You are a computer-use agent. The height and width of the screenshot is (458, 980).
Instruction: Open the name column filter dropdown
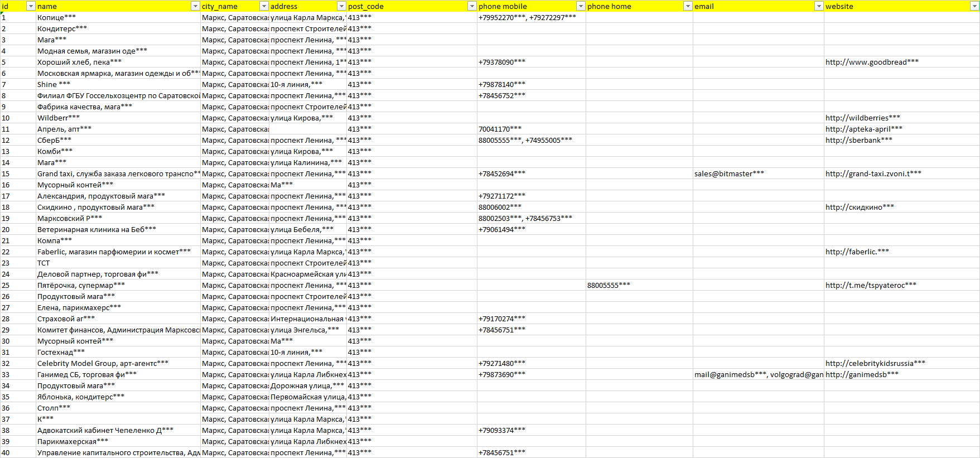(195, 6)
